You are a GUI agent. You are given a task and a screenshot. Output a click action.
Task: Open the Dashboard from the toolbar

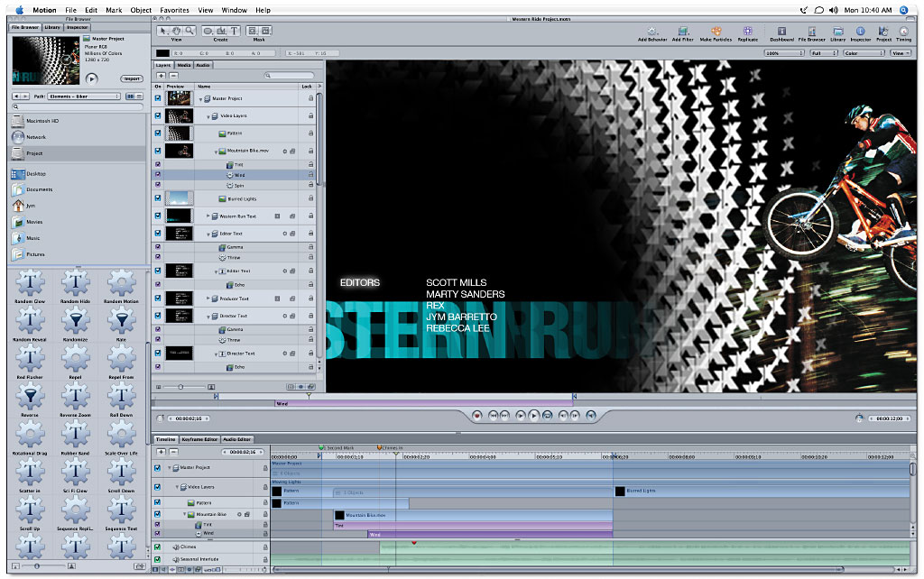point(781,31)
